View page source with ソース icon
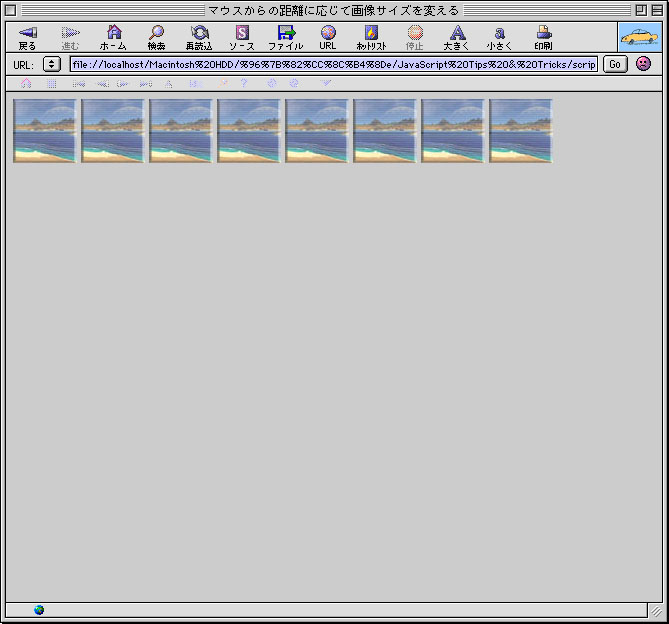669x624 pixels. pos(242,38)
